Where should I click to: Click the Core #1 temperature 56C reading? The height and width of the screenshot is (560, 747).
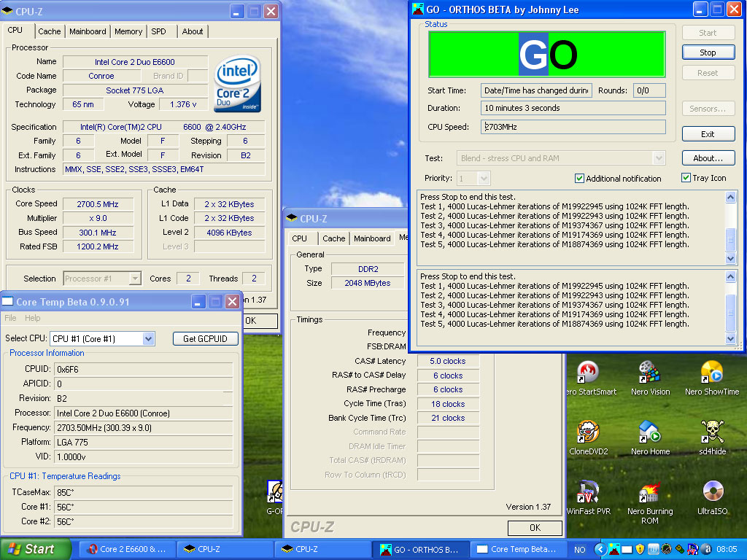[x=144, y=507]
